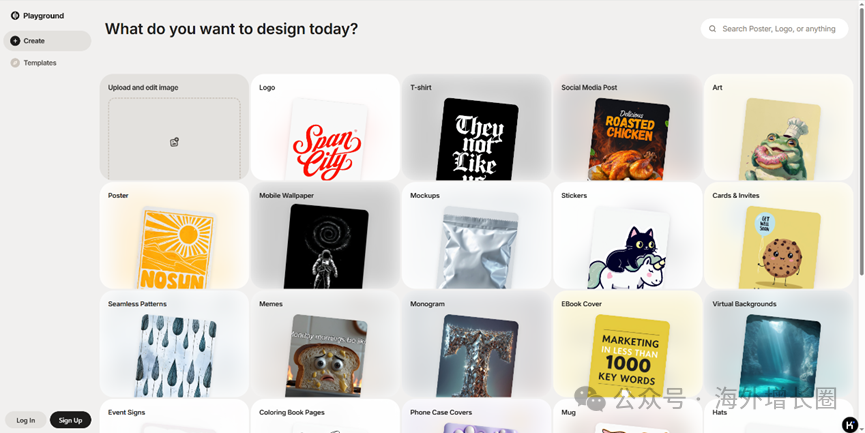Open the Memes category card

click(x=325, y=344)
